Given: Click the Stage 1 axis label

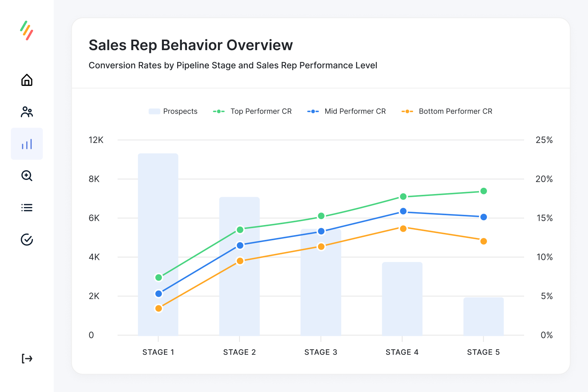Looking at the screenshot, I should (158, 352).
